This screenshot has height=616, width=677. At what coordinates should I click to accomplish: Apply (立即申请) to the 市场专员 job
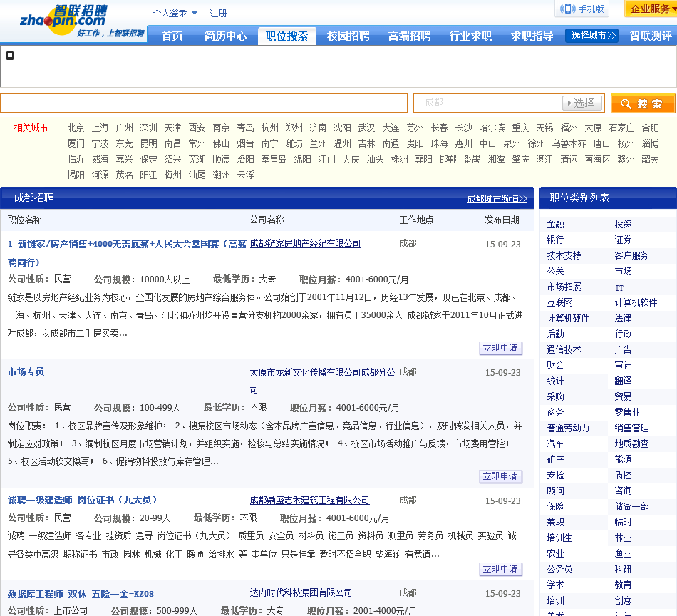(500, 476)
